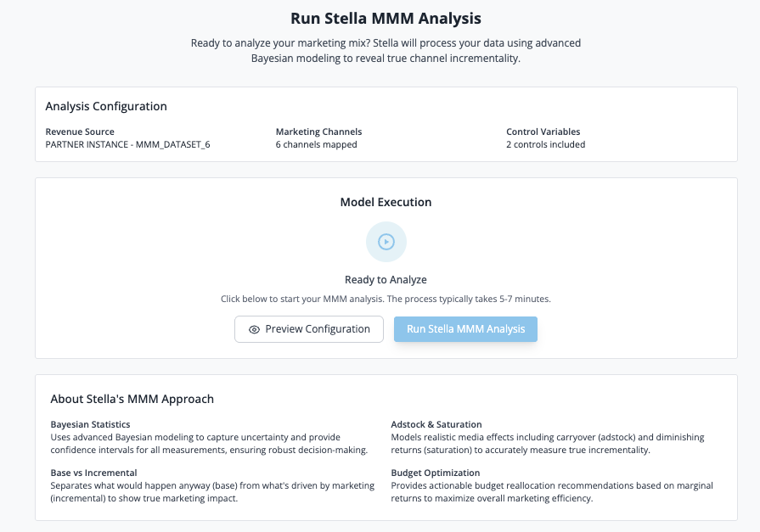
Task: Start the Run Stella MMM Analysis button
Action: pos(465,329)
